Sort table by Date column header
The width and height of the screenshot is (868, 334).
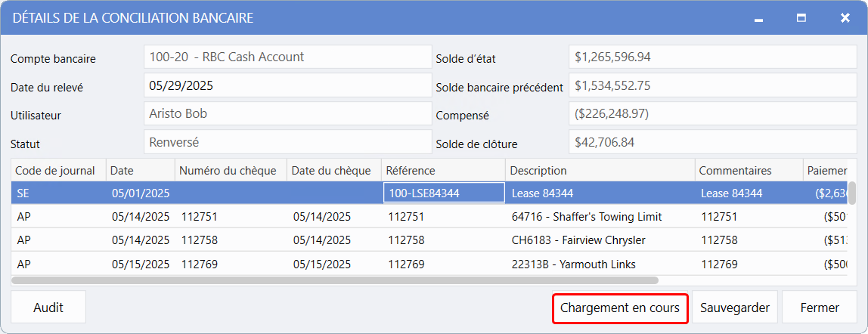point(140,171)
